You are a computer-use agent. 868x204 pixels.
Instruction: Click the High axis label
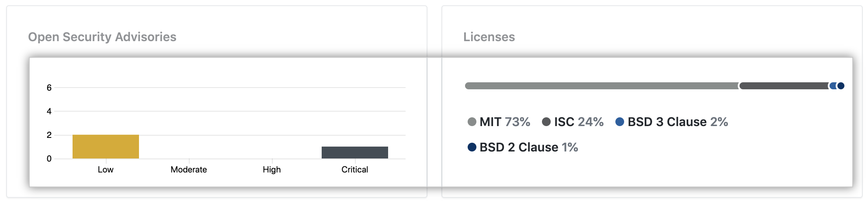pos(272,170)
